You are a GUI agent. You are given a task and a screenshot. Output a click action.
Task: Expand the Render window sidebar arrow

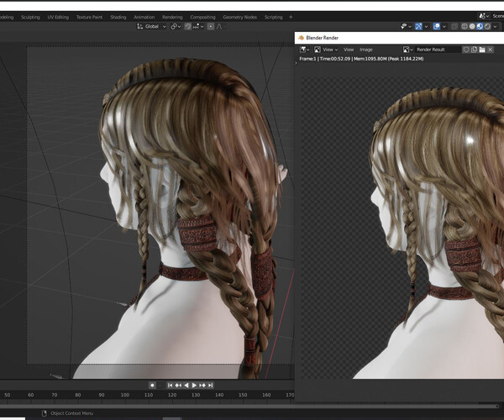tap(296, 63)
